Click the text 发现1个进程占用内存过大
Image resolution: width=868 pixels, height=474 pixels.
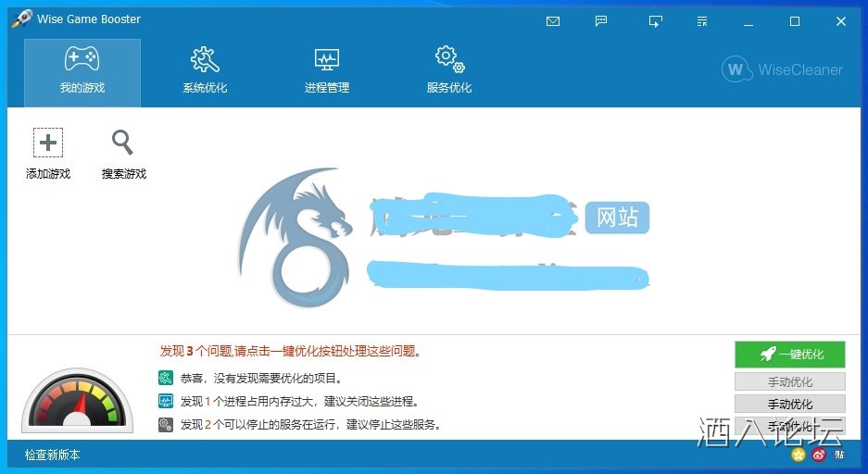click(300, 402)
